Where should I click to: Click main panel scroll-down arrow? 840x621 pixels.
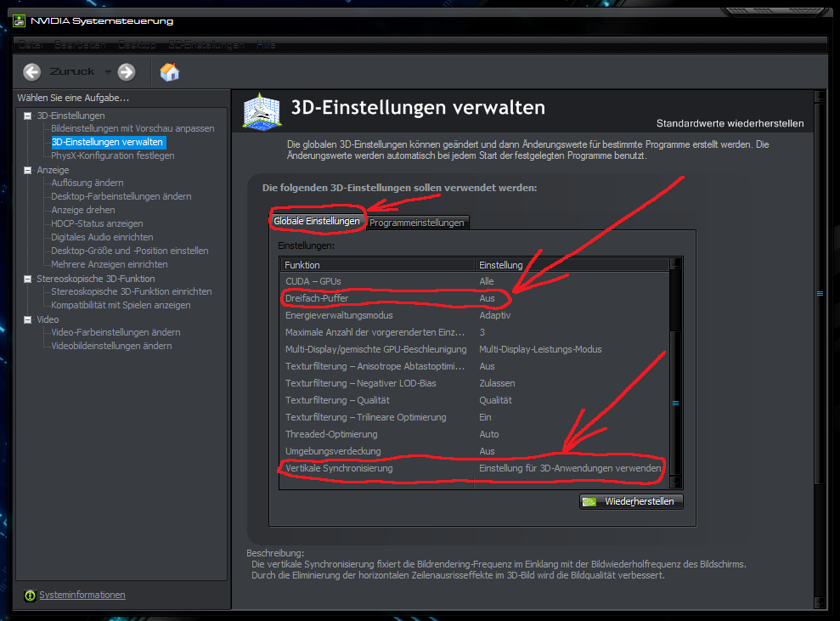click(820, 603)
